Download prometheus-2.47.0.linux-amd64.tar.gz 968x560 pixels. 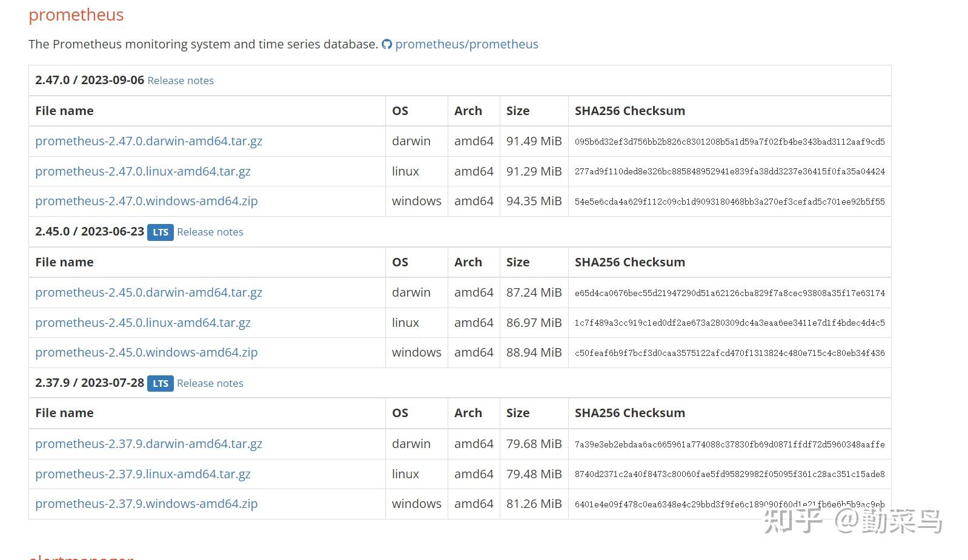click(142, 171)
